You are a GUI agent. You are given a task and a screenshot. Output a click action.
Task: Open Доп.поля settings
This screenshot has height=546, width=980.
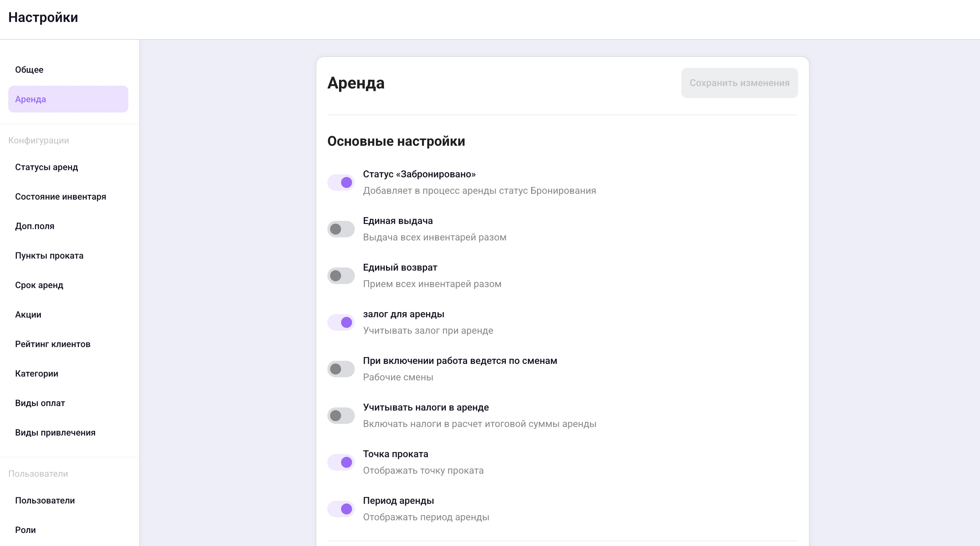pos(35,226)
